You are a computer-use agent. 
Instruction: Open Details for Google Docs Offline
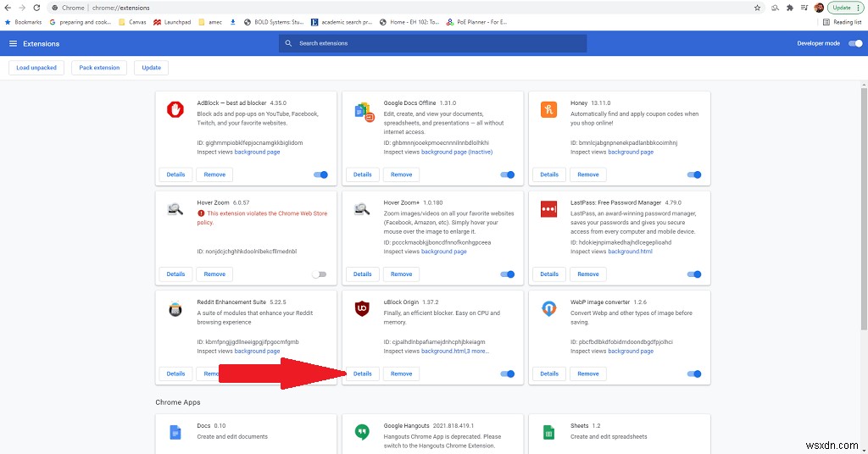363,174
